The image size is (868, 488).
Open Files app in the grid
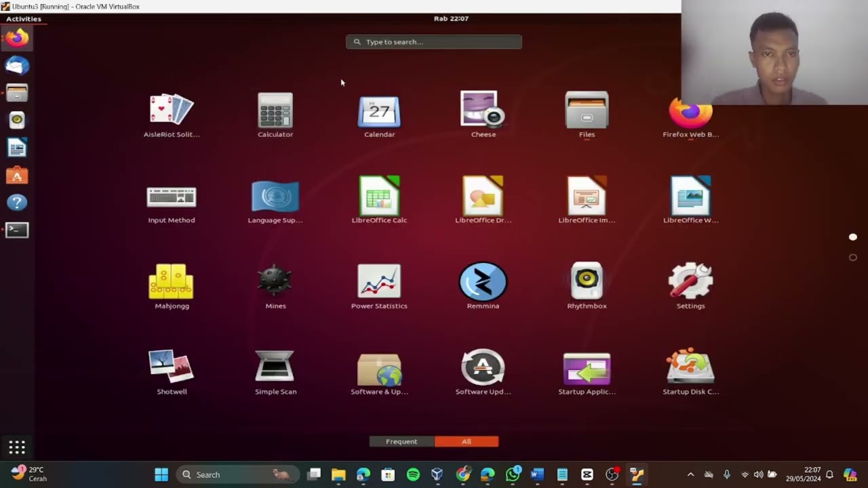587,115
